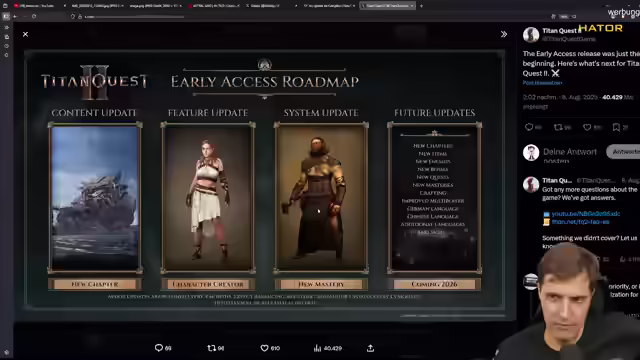Close the image viewer with the X

[25, 34]
